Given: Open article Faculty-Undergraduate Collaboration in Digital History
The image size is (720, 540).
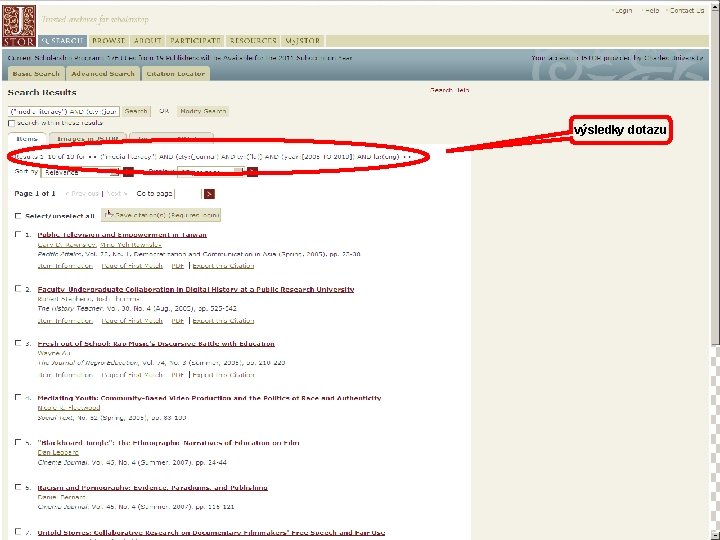Looking at the screenshot, I should (196, 289).
